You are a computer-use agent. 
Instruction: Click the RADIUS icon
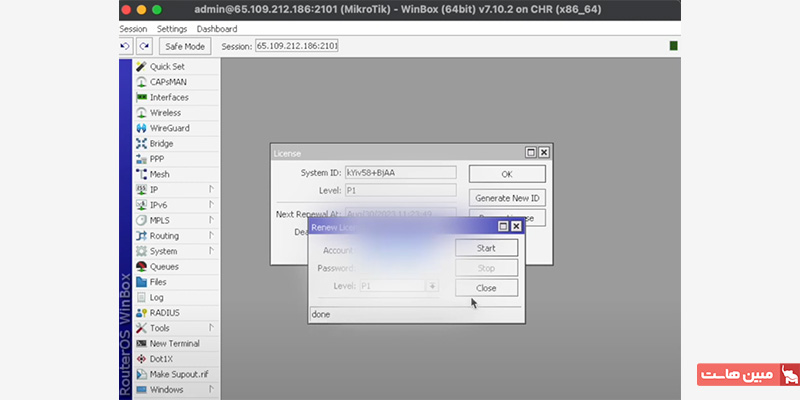tap(141, 313)
